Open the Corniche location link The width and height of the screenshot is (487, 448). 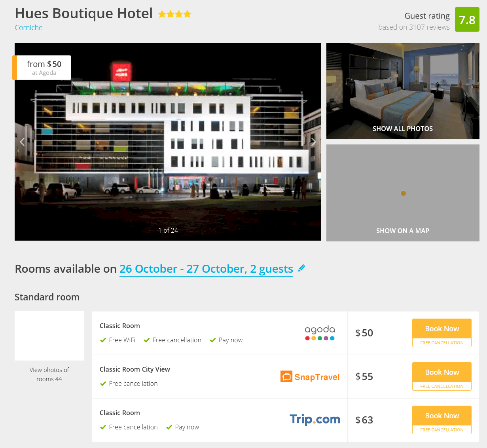28,27
